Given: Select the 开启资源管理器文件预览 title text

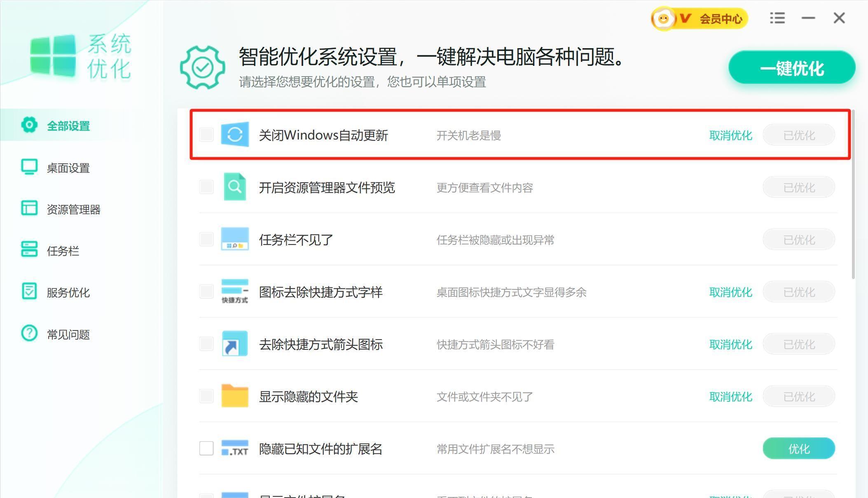Looking at the screenshot, I should coord(327,187).
